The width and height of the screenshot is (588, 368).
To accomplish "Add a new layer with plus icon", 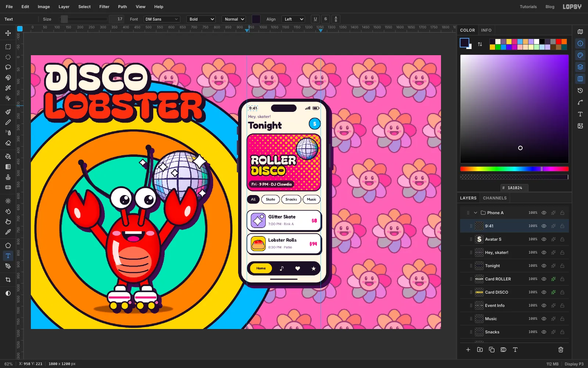I will click(x=468, y=350).
